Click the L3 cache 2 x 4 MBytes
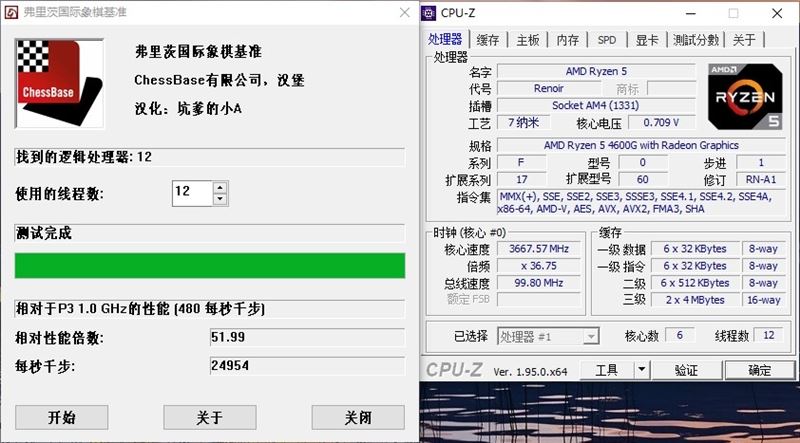The width and height of the screenshot is (800, 443). [695, 300]
